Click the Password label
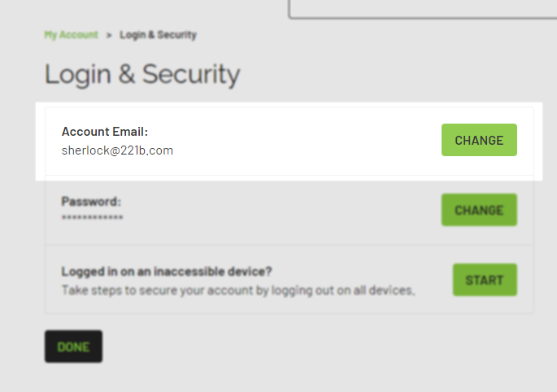 (91, 202)
